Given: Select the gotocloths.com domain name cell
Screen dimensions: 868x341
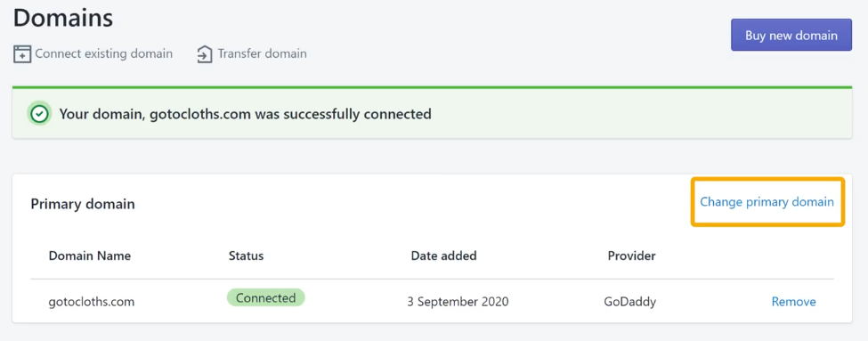Looking at the screenshot, I should 92,302.
